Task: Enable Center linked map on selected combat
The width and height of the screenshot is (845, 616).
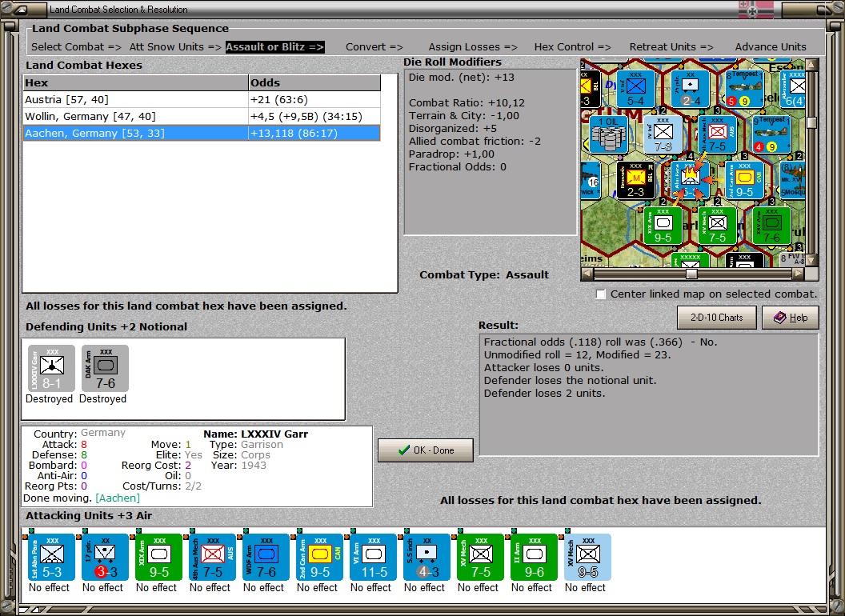Action: 601,294
